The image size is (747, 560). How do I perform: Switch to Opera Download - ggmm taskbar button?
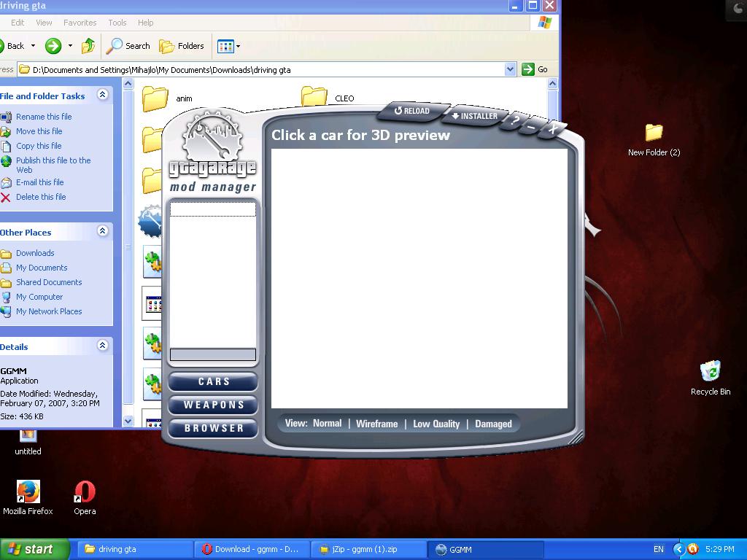[x=252, y=549]
